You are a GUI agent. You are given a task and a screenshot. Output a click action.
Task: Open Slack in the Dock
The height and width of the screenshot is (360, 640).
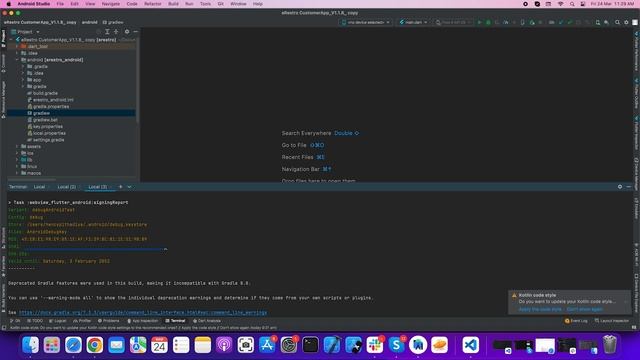pyautogui.click(x=375, y=345)
